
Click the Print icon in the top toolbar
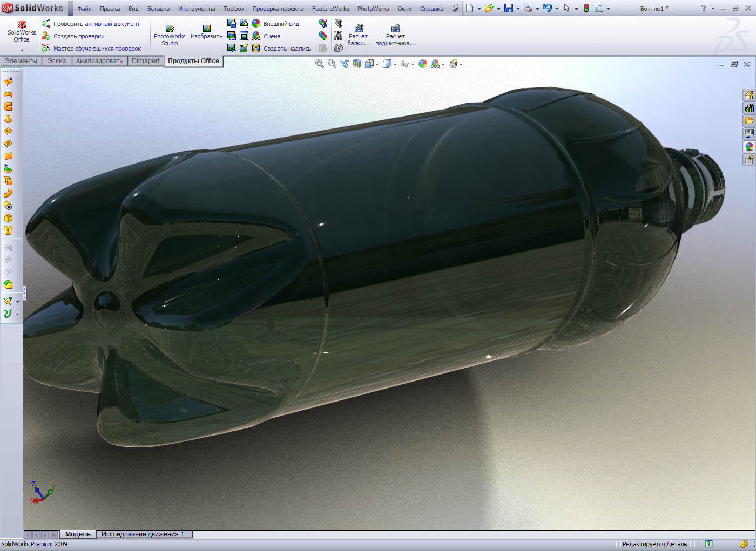pyautogui.click(x=528, y=8)
